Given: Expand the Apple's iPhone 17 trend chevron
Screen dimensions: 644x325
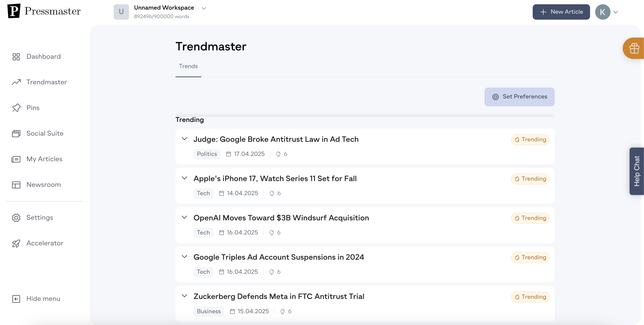Looking at the screenshot, I should (x=184, y=178).
